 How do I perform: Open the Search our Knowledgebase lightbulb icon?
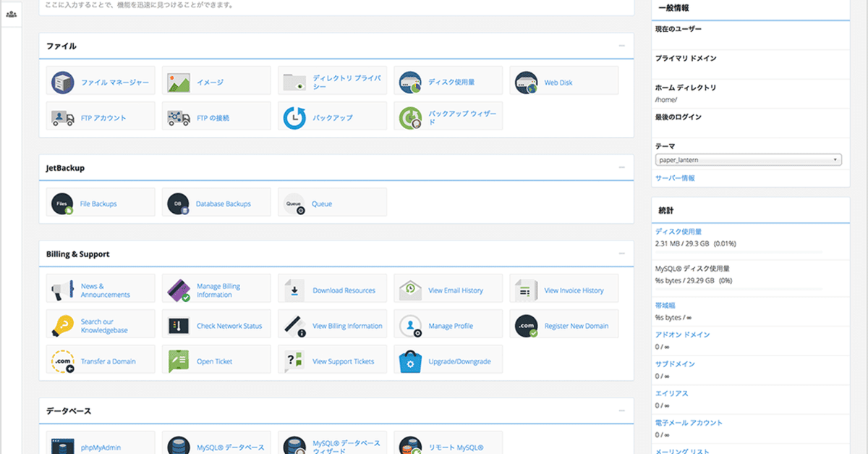coord(63,325)
